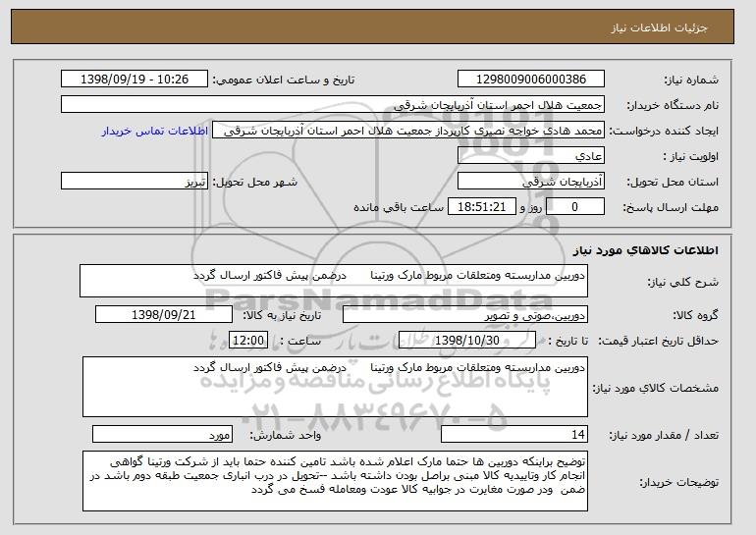Click the unit of measure field مورد

click(x=162, y=434)
